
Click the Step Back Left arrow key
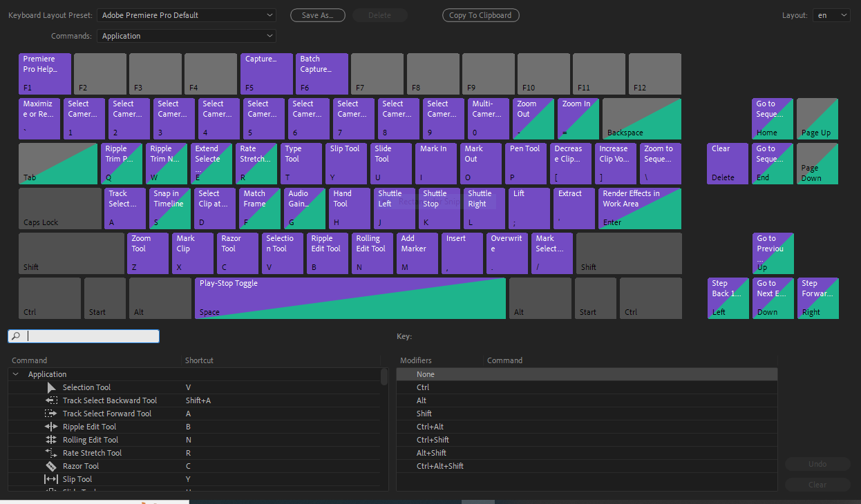[728, 298]
